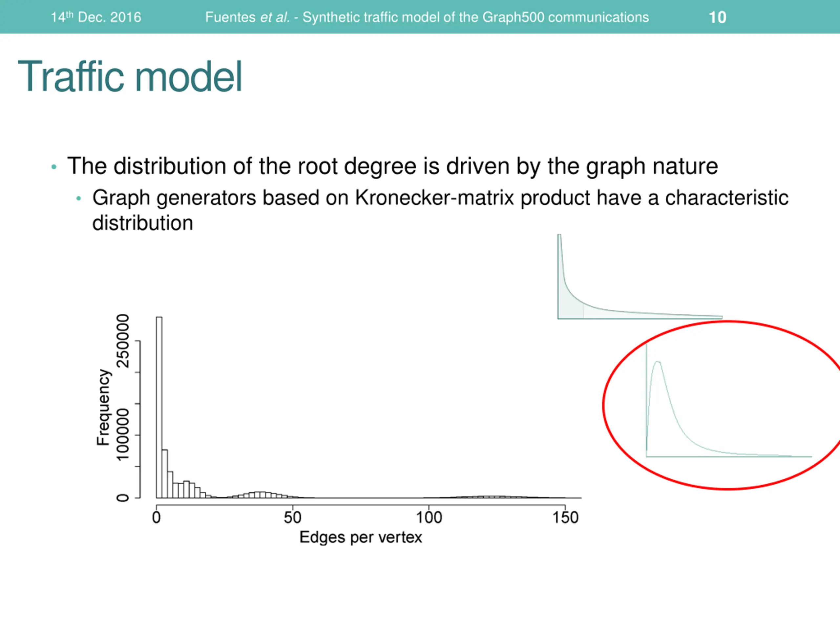Click the x-axis tick label 100
The width and height of the screenshot is (840, 630).
click(x=429, y=517)
